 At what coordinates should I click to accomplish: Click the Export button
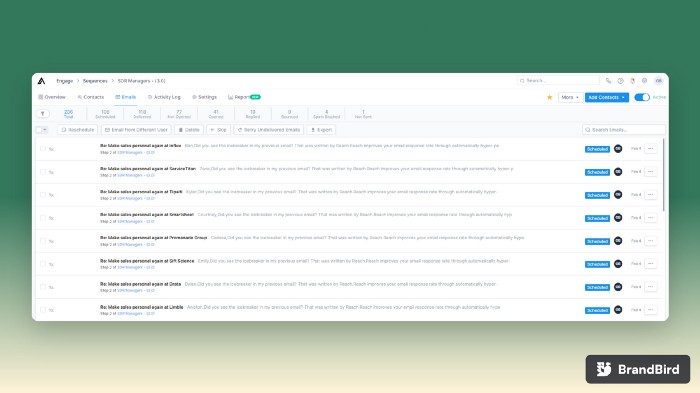(x=321, y=130)
